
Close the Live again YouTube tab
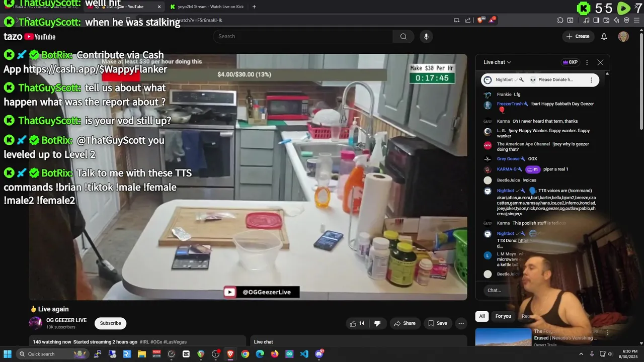159,7
